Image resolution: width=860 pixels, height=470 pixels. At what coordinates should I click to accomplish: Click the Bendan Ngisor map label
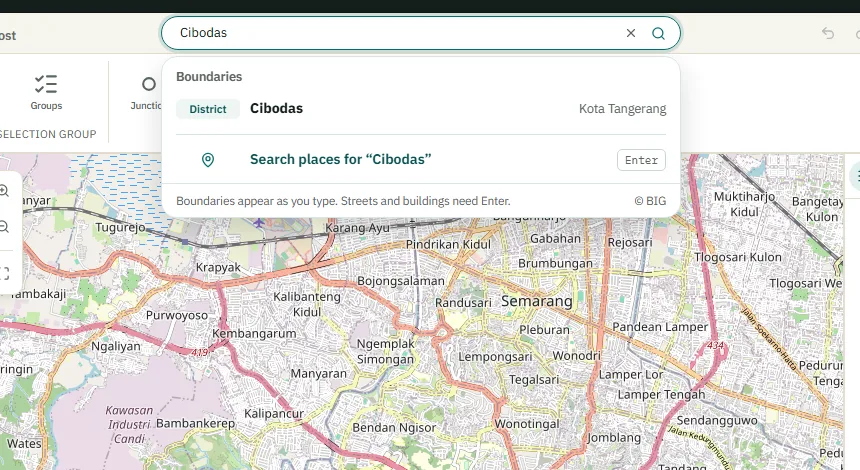pos(394,428)
